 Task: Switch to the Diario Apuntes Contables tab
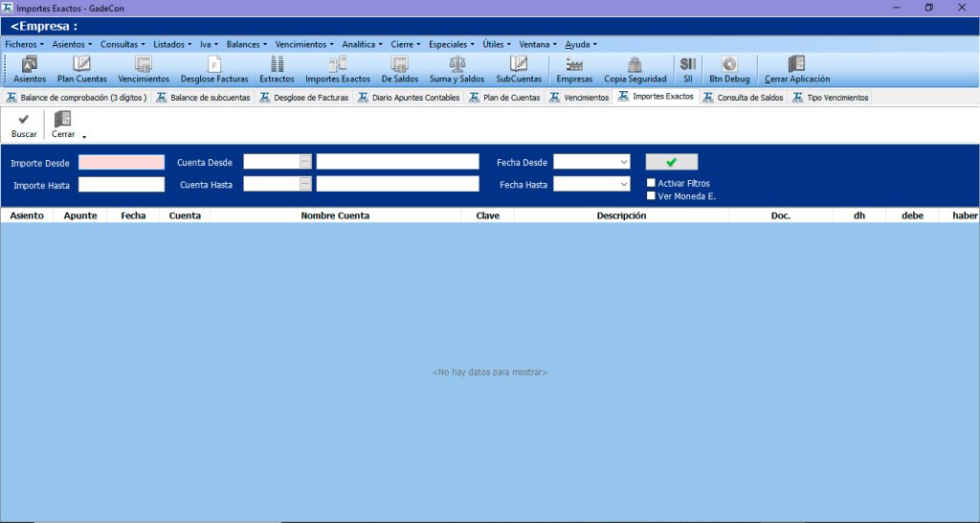[409, 98]
